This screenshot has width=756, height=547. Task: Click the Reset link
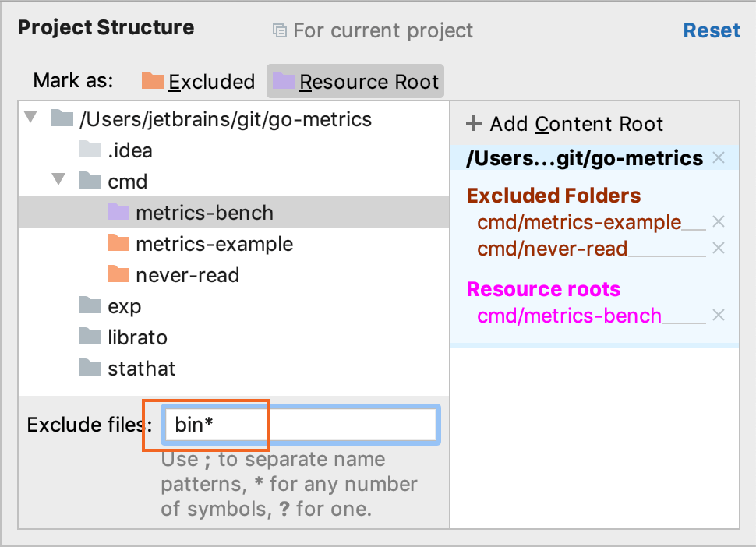(x=712, y=30)
